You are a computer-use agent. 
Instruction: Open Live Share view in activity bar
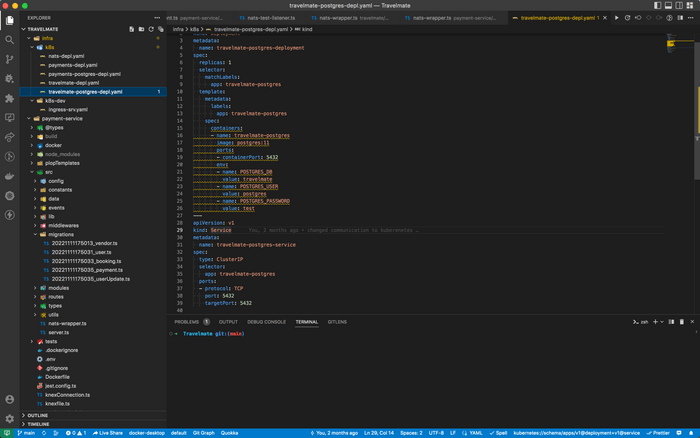9,137
